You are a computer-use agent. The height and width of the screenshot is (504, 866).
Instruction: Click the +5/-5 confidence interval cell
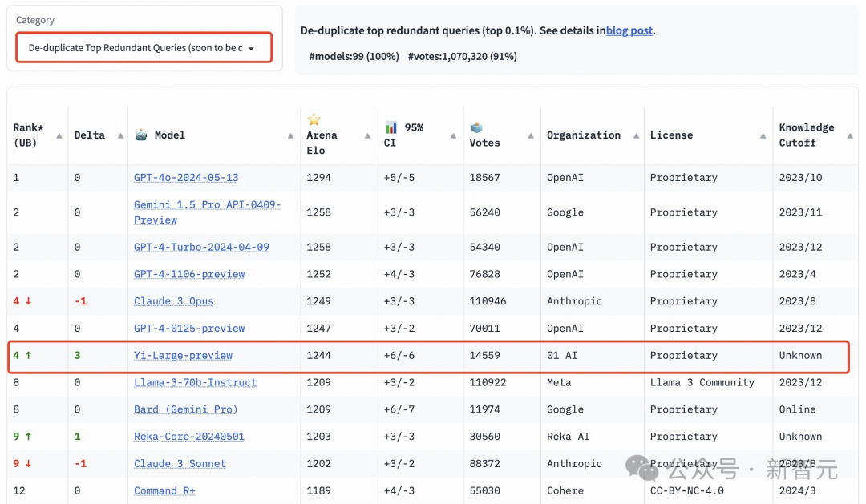(399, 178)
